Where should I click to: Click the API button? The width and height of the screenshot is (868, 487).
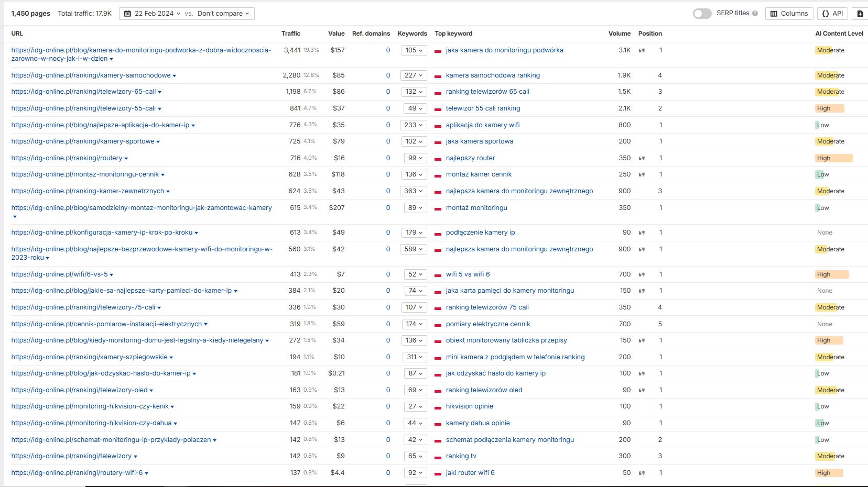832,13
